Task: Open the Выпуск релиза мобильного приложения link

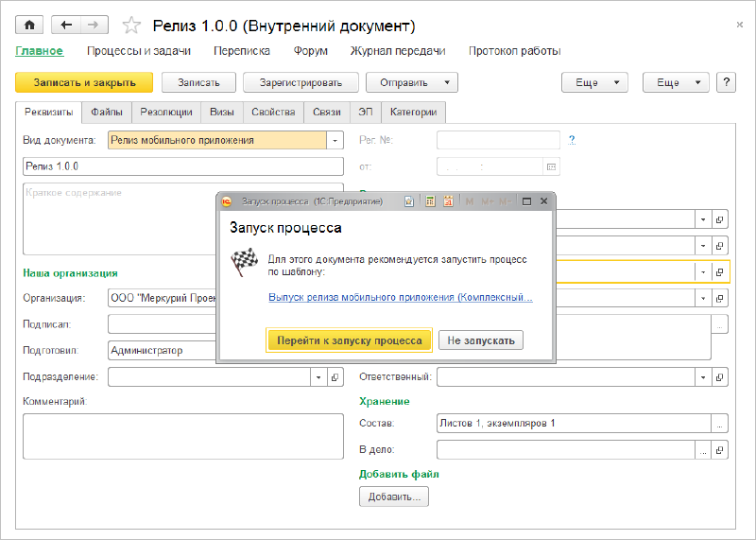Action: (x=400, y=297)
